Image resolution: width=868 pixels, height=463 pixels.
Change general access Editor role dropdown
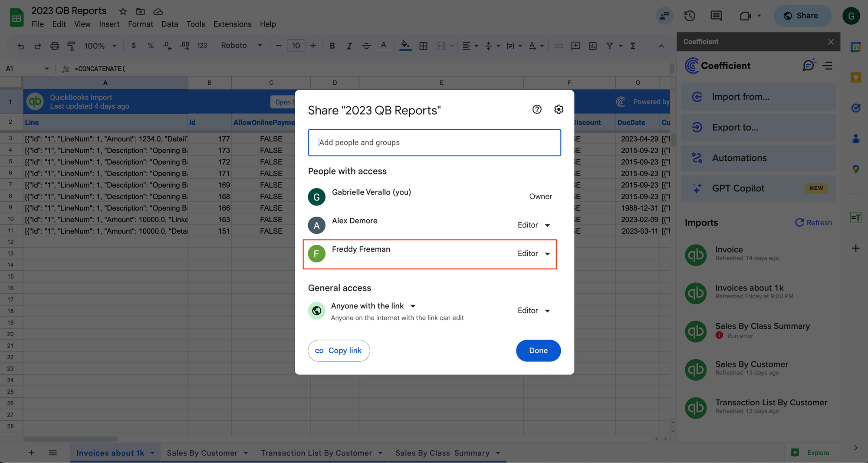pos(534,311)
